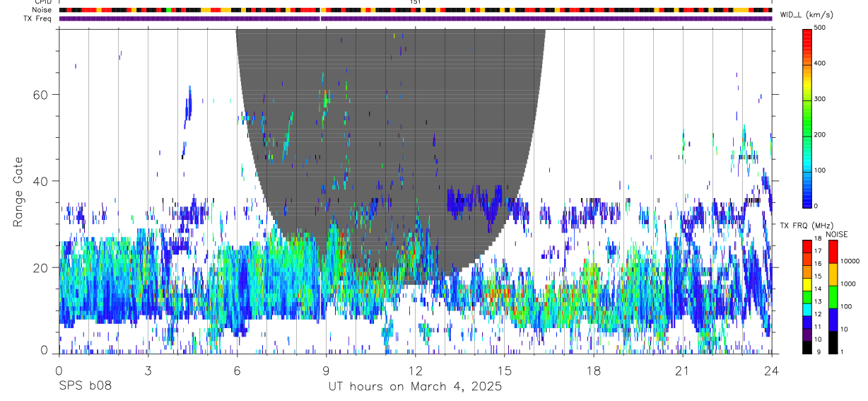868x401 pixels.
Task: Click x-axis hour tick label 3
Action: (x=148, y=371)
